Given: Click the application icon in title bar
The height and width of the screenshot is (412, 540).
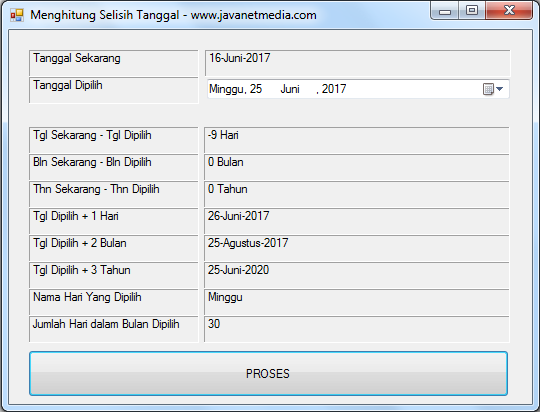Looking at the screenshot, I should point(17,15).
